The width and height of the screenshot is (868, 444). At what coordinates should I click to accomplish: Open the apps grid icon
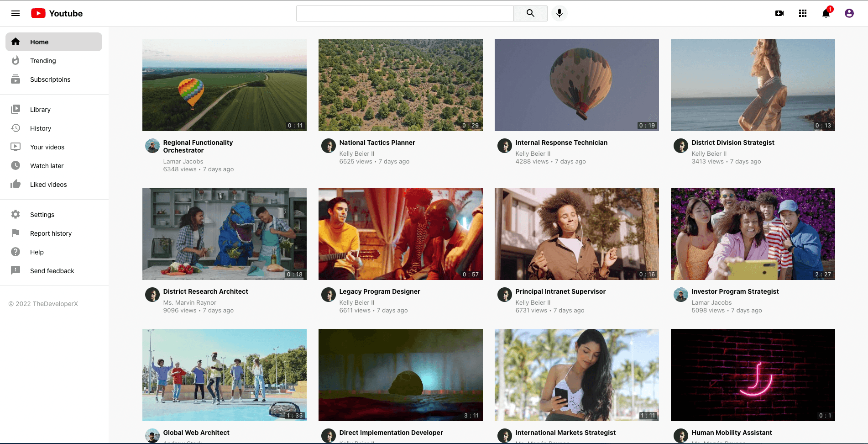pos(803,13)
